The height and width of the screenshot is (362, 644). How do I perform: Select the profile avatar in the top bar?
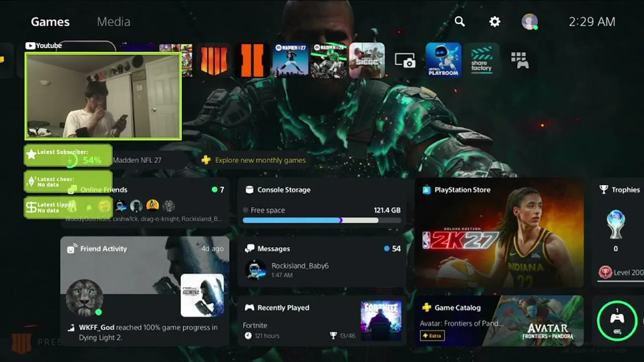pyautogui.click(x=529, y=22)
